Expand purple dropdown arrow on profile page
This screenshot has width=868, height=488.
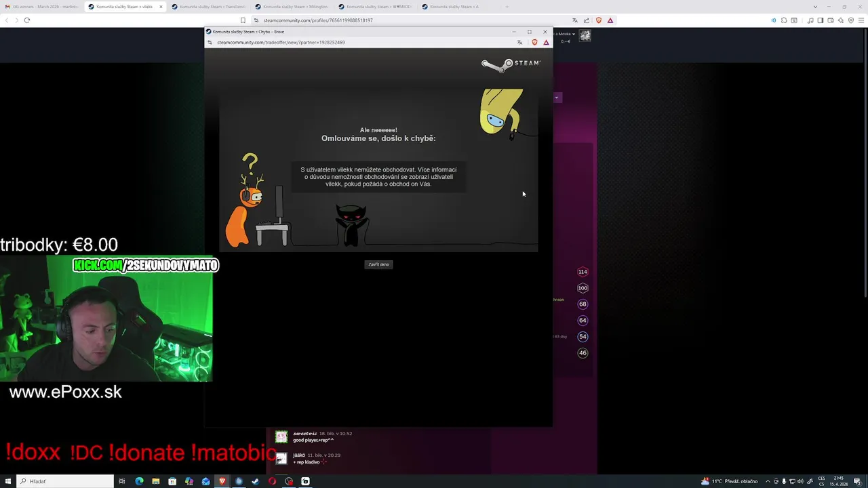tap(557, 98)
